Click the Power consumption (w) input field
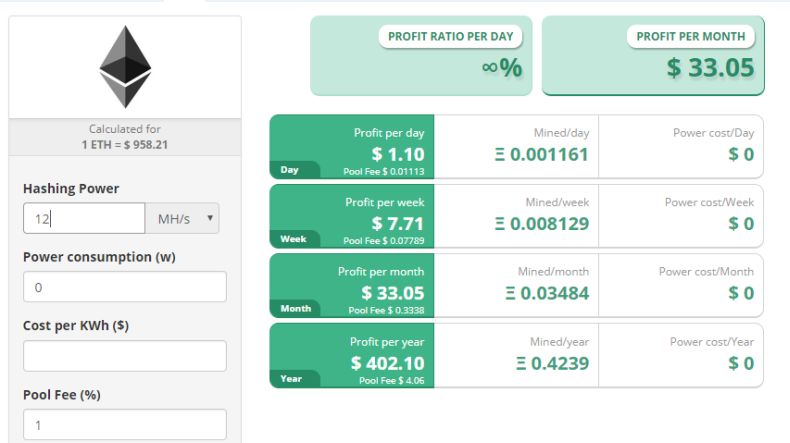Screen dimensions: 790x443 [124, 287]
